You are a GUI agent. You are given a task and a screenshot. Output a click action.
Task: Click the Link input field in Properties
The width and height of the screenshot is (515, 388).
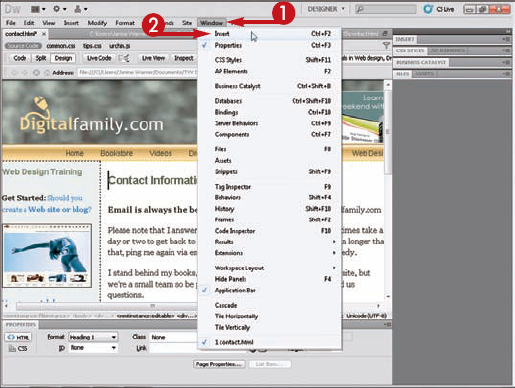(x=173, y=348)
